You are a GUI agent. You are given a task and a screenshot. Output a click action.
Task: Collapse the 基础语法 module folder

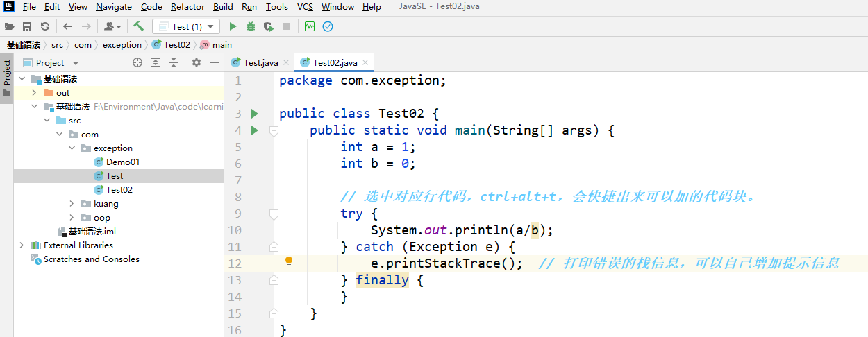tap(34, 106)
